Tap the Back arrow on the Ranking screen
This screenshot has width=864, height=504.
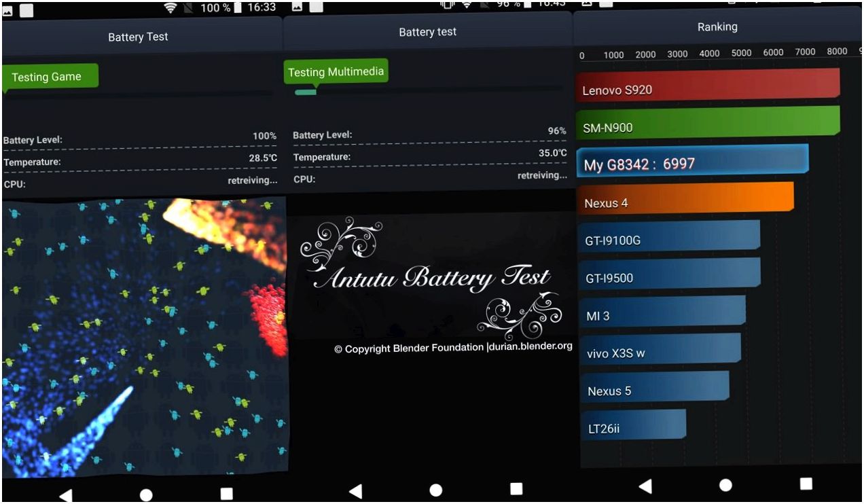tap(645, 486)
